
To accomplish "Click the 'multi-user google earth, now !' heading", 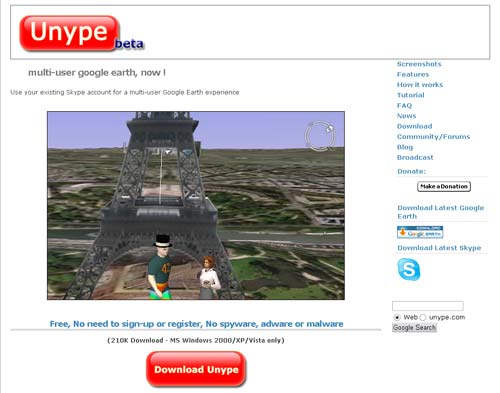I will [97, 73].
